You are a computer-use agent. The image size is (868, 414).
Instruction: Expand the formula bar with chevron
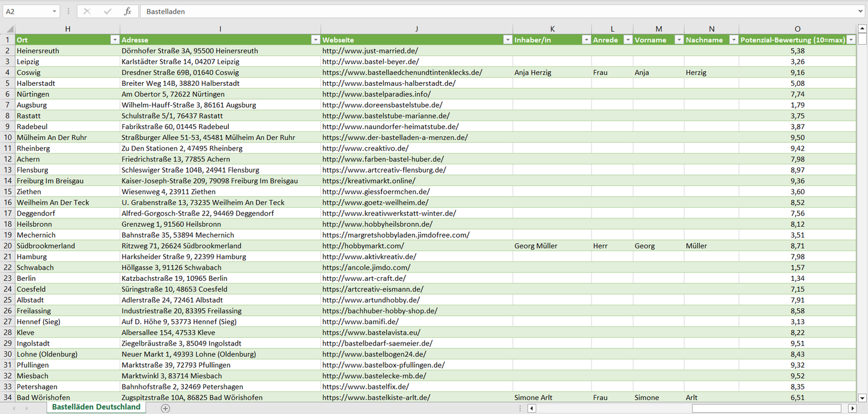[x=861, y=11]
